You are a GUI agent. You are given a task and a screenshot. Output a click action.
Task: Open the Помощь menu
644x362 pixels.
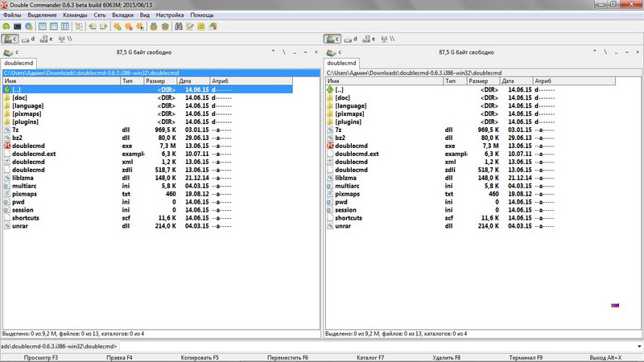(x=202, y=15)
